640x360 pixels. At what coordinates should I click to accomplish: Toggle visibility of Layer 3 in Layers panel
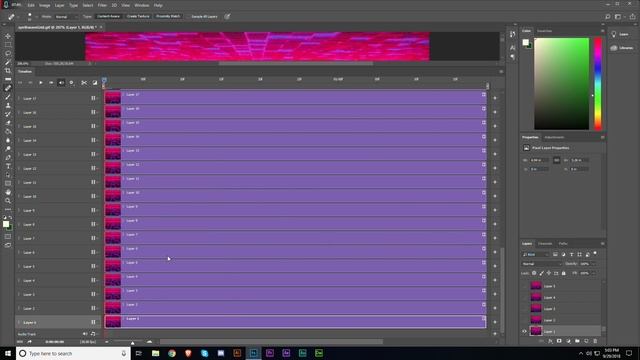pyautogui.click(x=524, y=309)
